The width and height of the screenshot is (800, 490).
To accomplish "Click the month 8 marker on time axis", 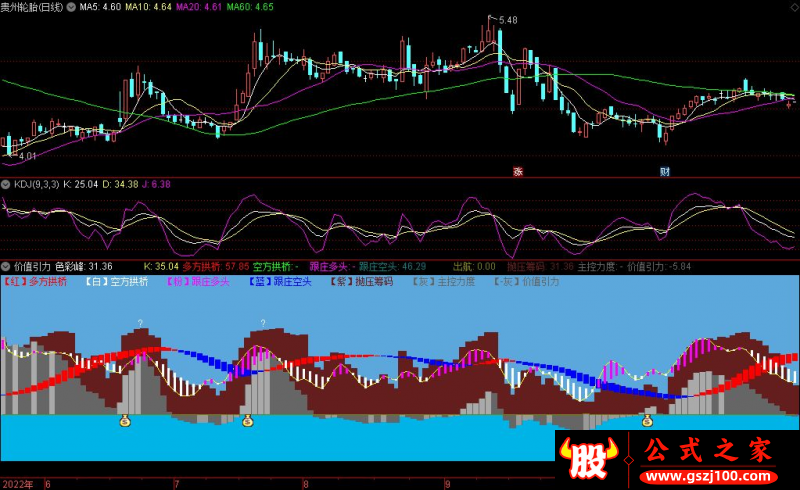I will pyautogui.click(x=305, y=484).
